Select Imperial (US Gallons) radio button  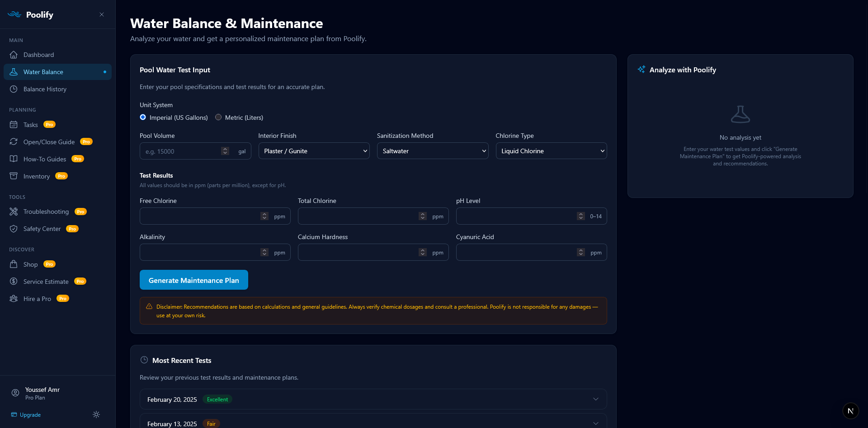[143, 117]
